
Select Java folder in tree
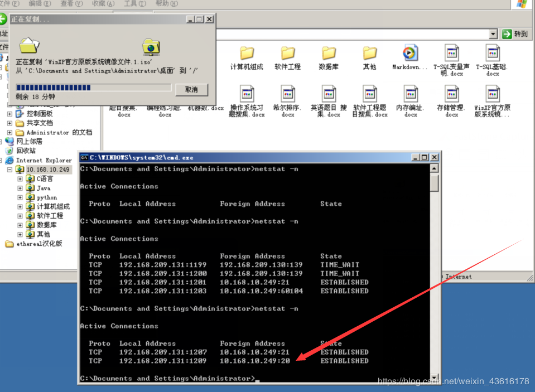[x=44, y=188]
